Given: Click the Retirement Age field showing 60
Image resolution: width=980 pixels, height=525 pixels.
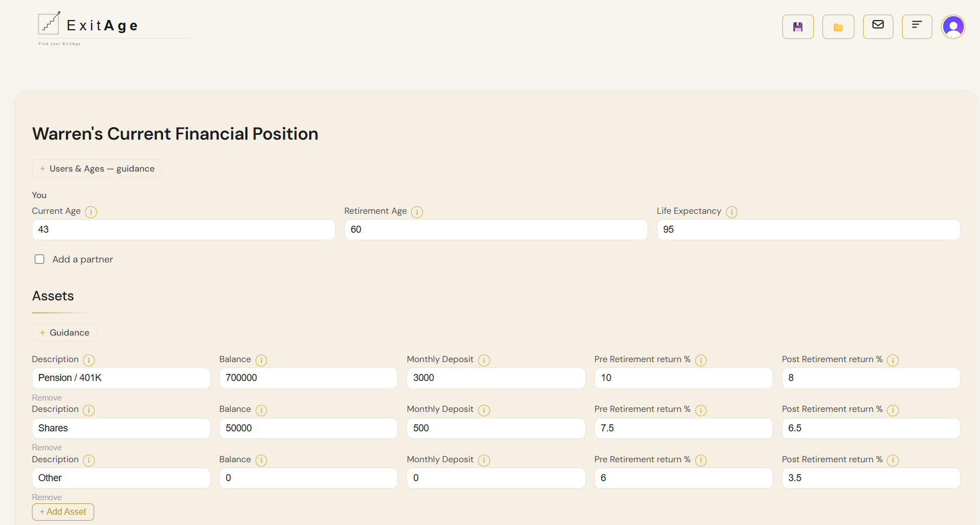Looking at the screenshot, I should (496, 229).
